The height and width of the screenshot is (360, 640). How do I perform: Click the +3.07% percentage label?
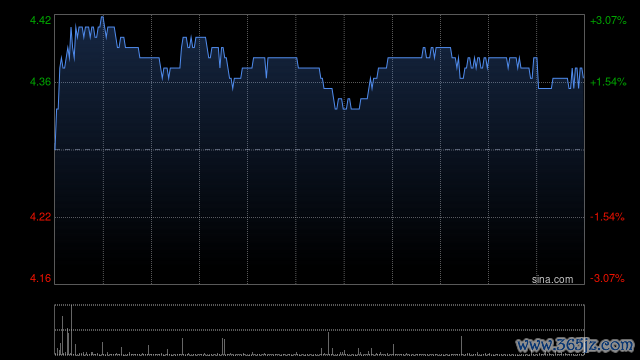[x=608, y=20]
